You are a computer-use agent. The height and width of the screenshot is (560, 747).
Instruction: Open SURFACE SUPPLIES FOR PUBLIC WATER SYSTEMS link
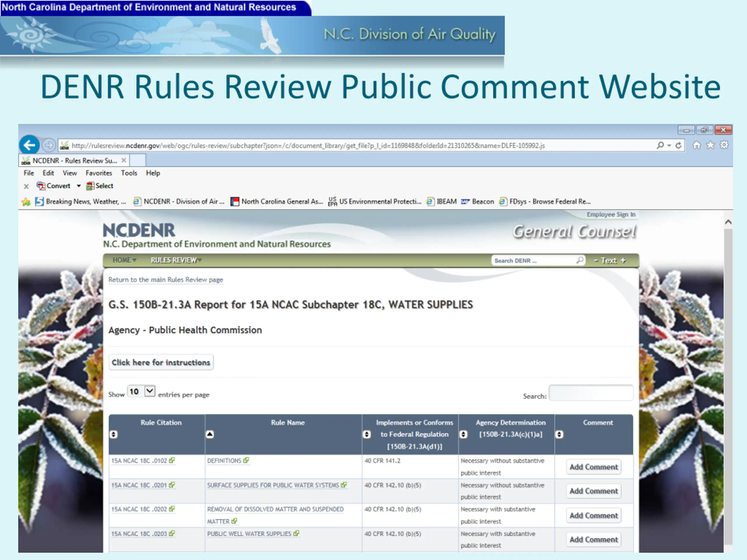(277, 485)
